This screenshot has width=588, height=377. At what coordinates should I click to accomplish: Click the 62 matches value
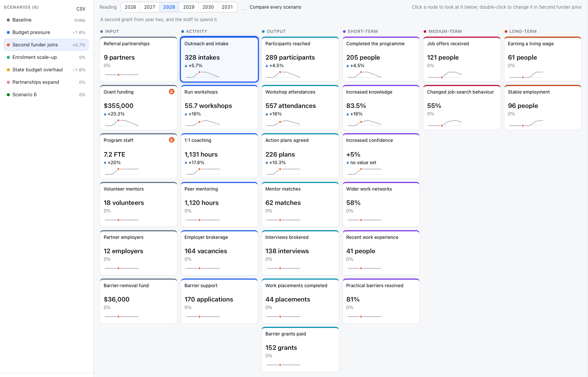tap(283, 203)
